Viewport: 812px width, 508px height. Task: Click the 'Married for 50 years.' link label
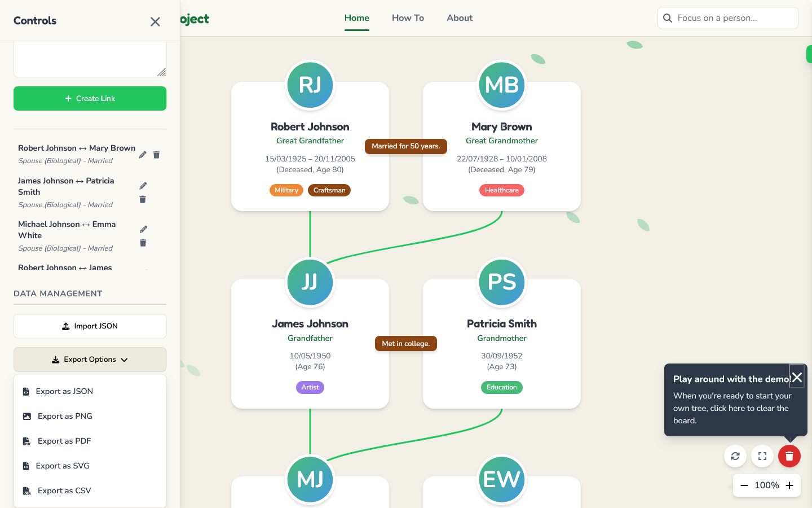point(406,146)
